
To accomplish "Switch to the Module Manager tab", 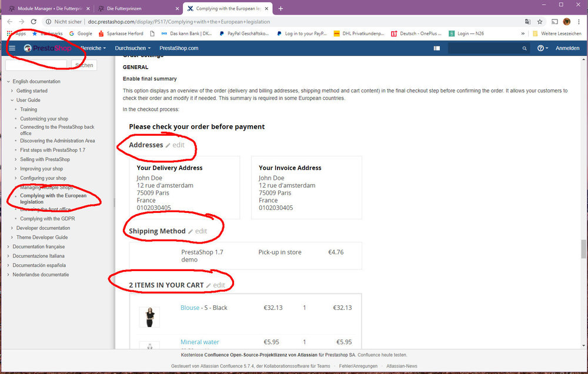I will click(50, 9).
